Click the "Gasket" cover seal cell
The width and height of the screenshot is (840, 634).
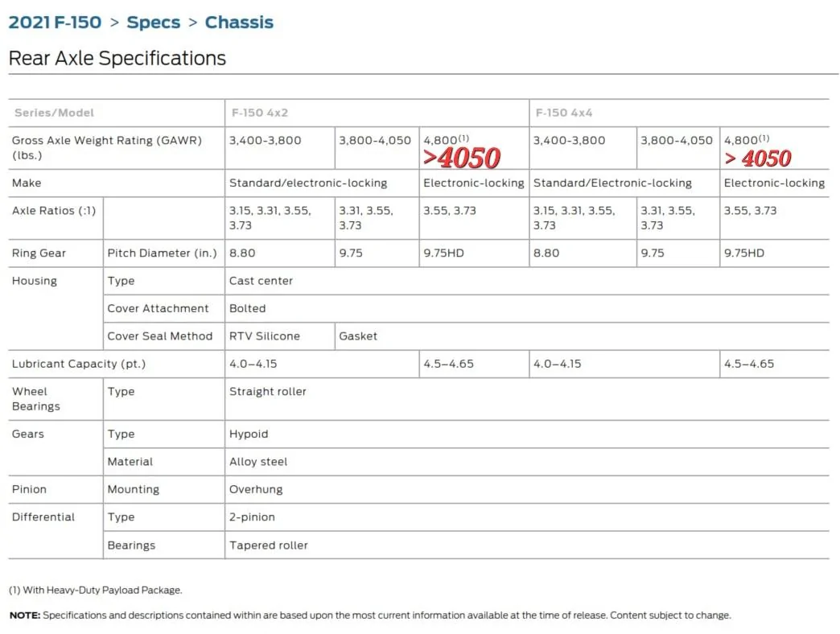358,336
